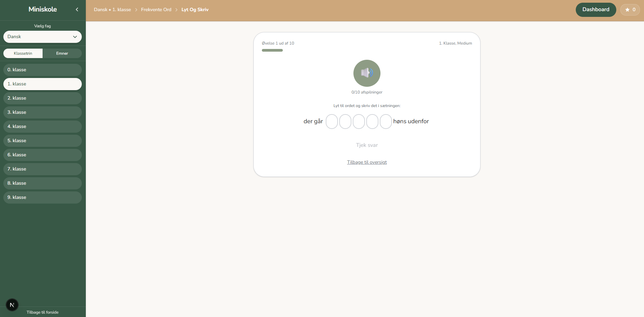
Task: Choose 5. klasse from the grade list
Action: (x=43, y=141)
